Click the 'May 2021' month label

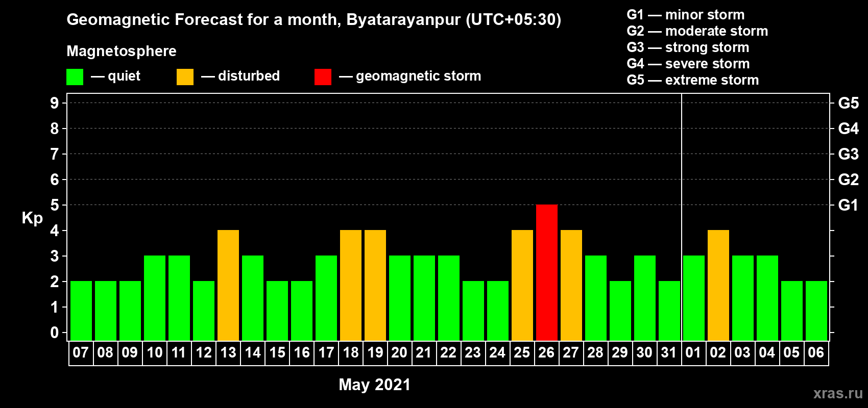pos(375,385)
